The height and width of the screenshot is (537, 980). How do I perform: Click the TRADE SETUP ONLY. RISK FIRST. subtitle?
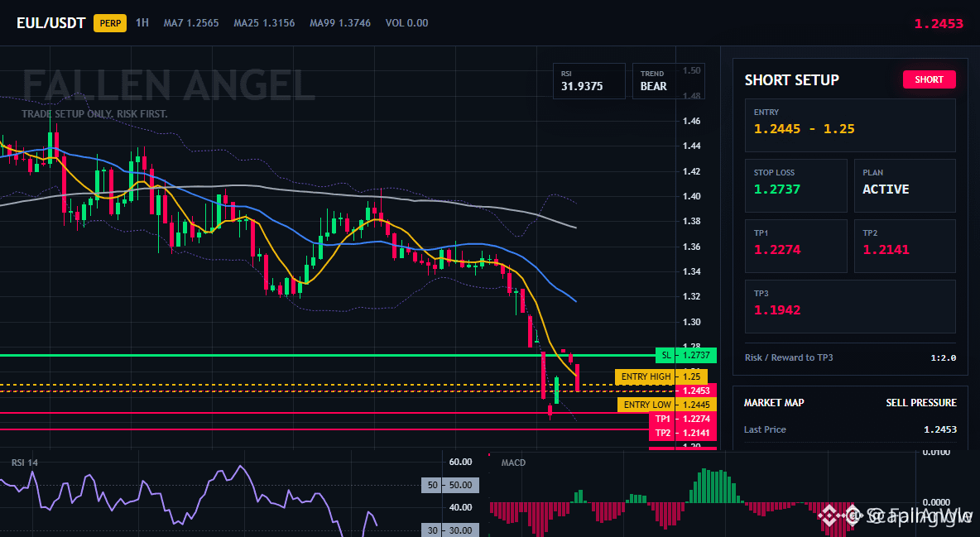[x=94, y=114]
